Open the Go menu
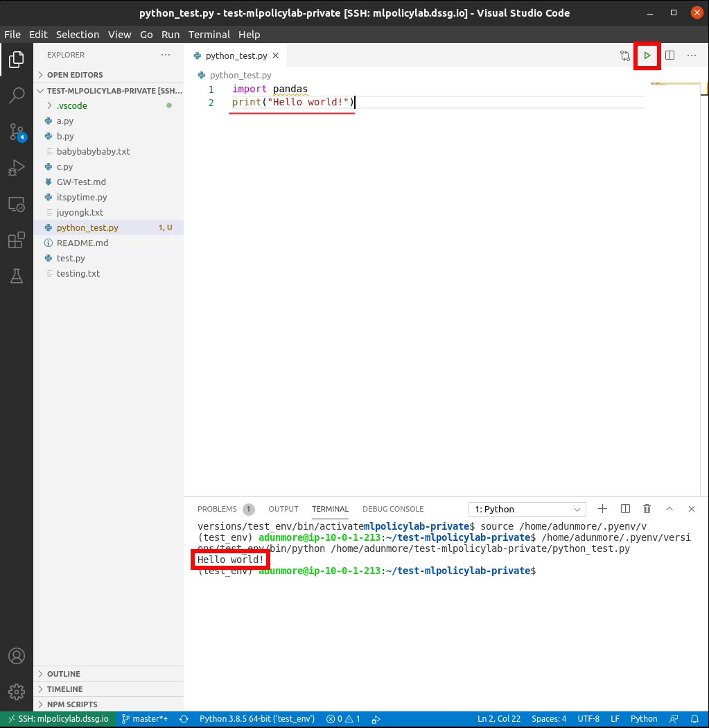The width and height of the screenshot is (709, 728). point(146,35)
